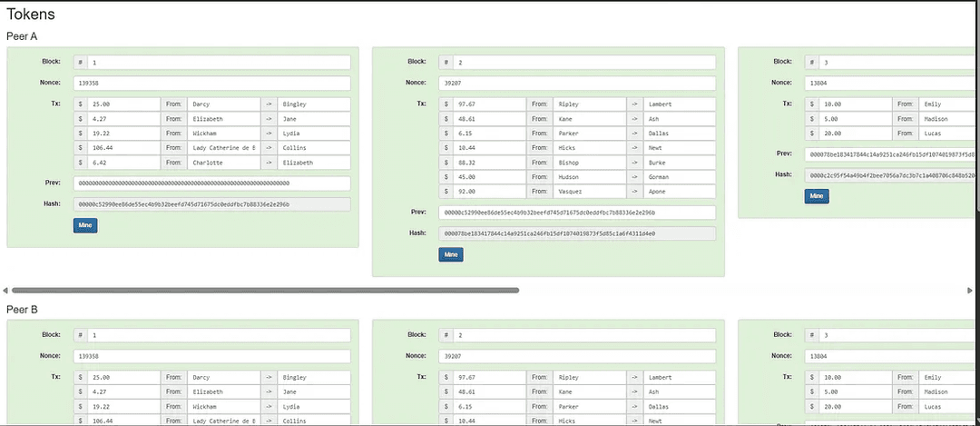Screen dimensions: 980x426
Task: Focus the Block number field in Peer A block 2
Action: pyautogui.click(x=584, y=63)
